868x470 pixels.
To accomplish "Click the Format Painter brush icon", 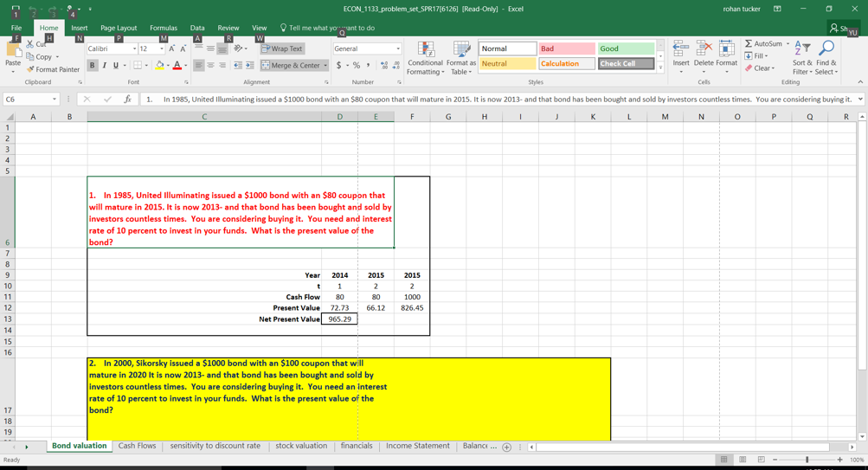I will pyautogui.click(x=31, y=69).
